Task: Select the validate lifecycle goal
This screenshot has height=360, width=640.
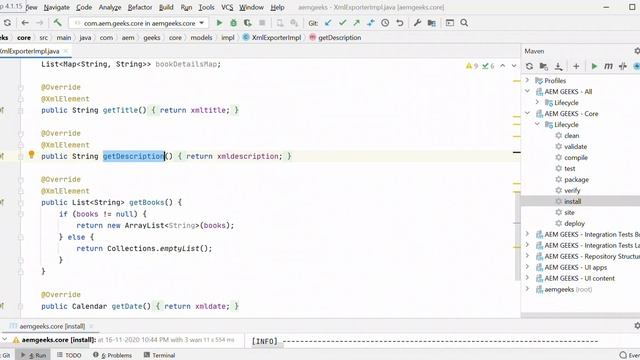Action: click(575, 147)
